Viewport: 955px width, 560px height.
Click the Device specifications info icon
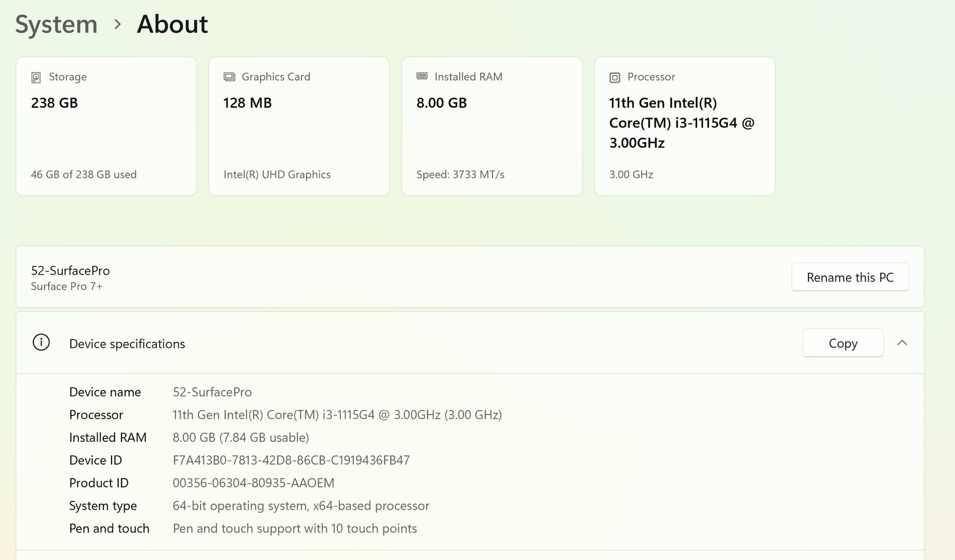[41, 343]
